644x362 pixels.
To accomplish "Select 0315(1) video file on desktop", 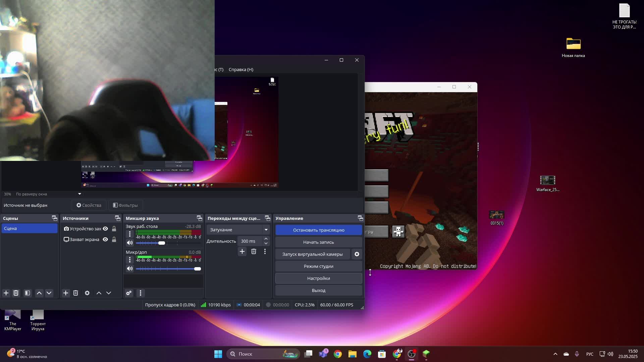I will [x=497, y=218].
